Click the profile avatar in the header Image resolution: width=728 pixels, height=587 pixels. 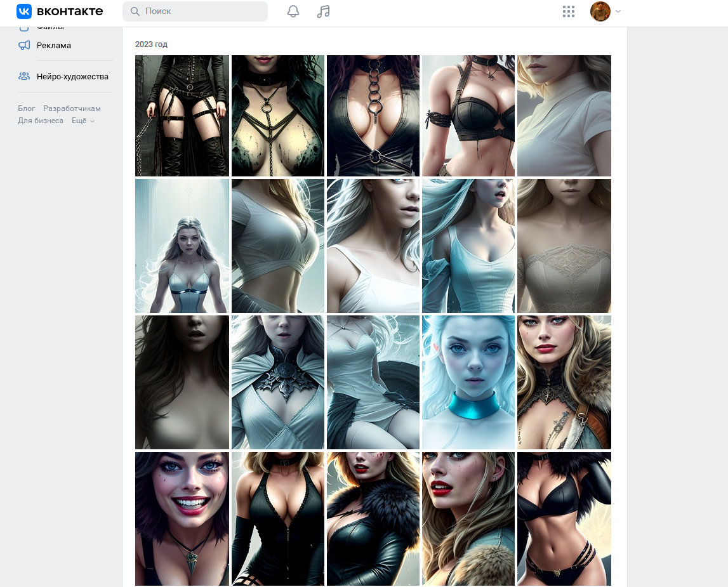(x=600, y=11)
